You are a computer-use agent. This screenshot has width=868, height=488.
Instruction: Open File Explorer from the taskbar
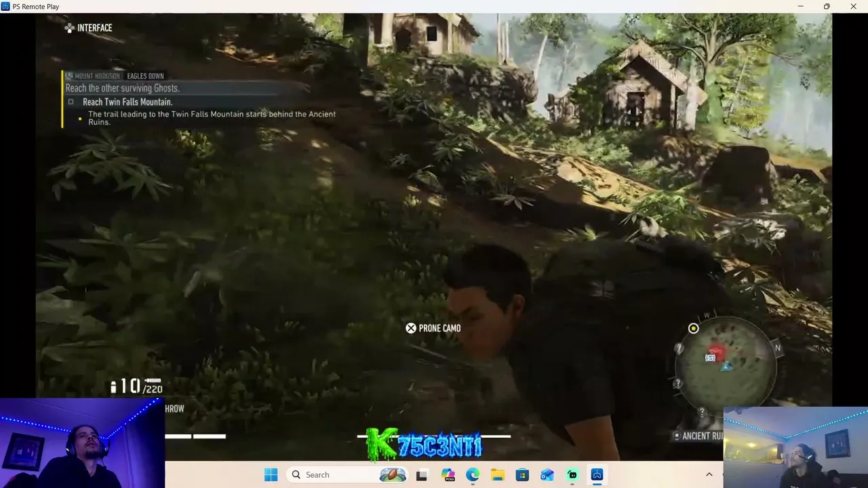498,474
